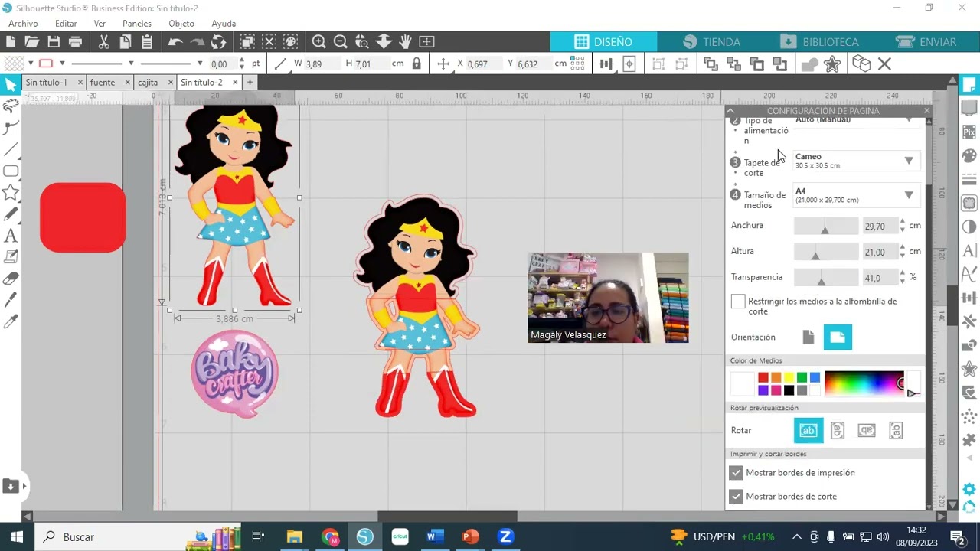Pick the red media color swatch
The image size is (980, 551).
pos(763,377)
